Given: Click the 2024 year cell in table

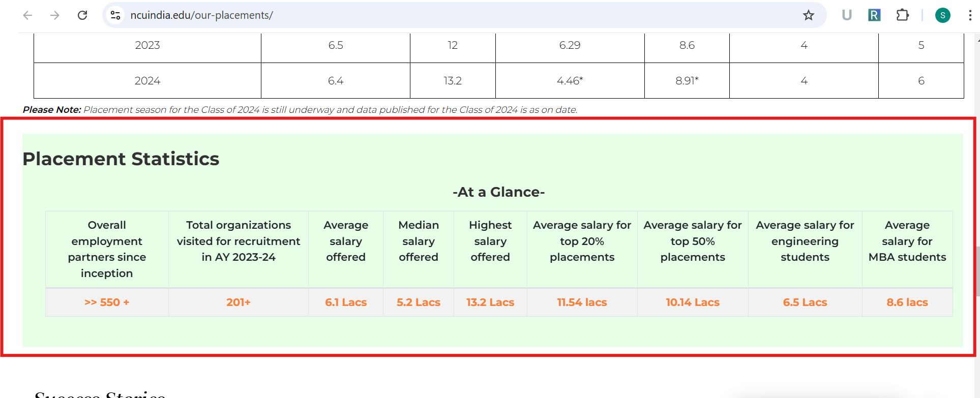Looking at the screenshot, I should [x=147, y=81].
